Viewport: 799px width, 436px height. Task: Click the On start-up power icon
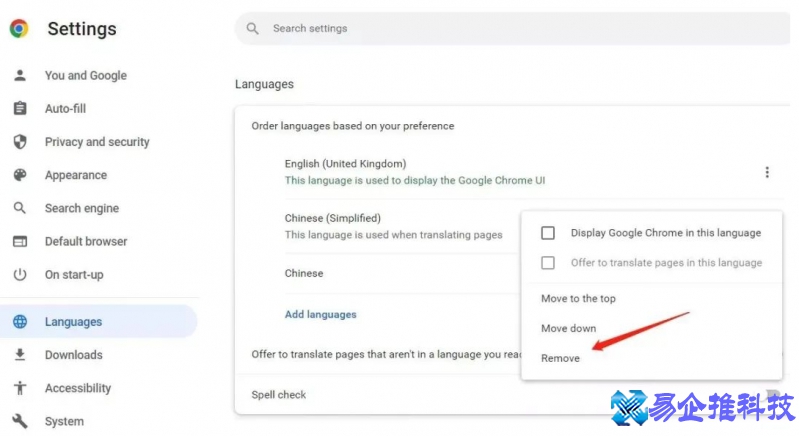(20, 275)
